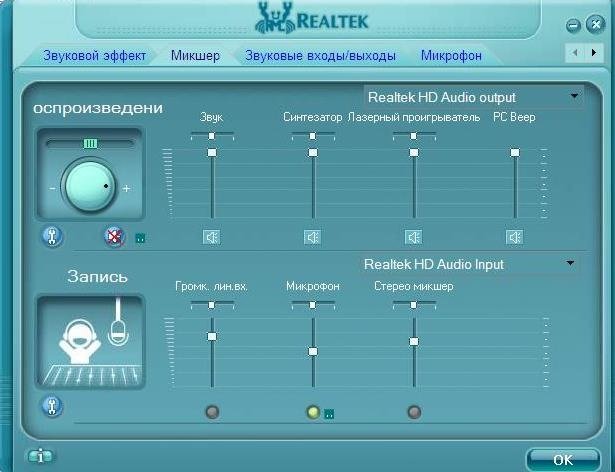The height and width of the screenshot is (472, 615).
Task: Select Микрофон as recording source
Action: [x=313, y=412]
